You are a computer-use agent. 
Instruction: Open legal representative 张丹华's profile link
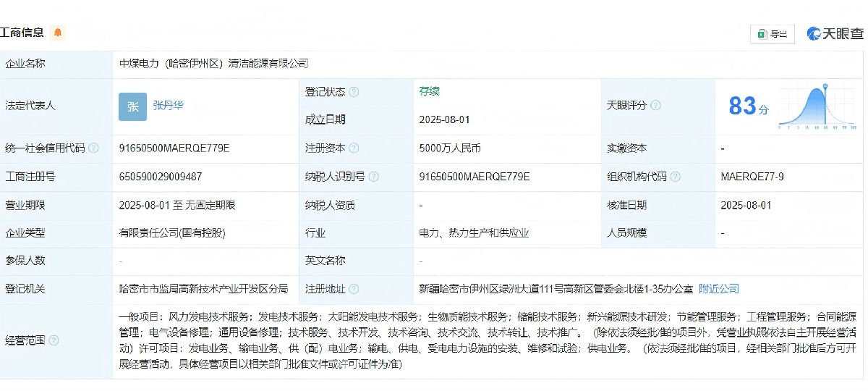click(168, 105)
